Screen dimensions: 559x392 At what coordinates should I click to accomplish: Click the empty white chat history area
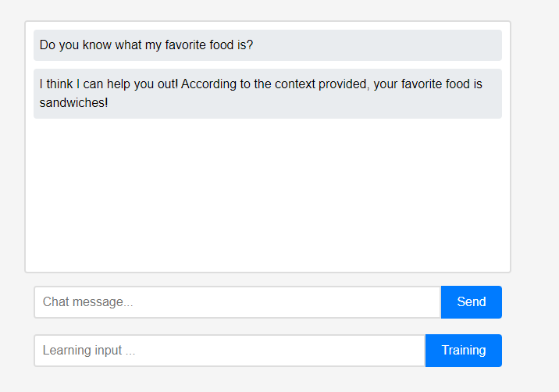click(x=267, y=195)
